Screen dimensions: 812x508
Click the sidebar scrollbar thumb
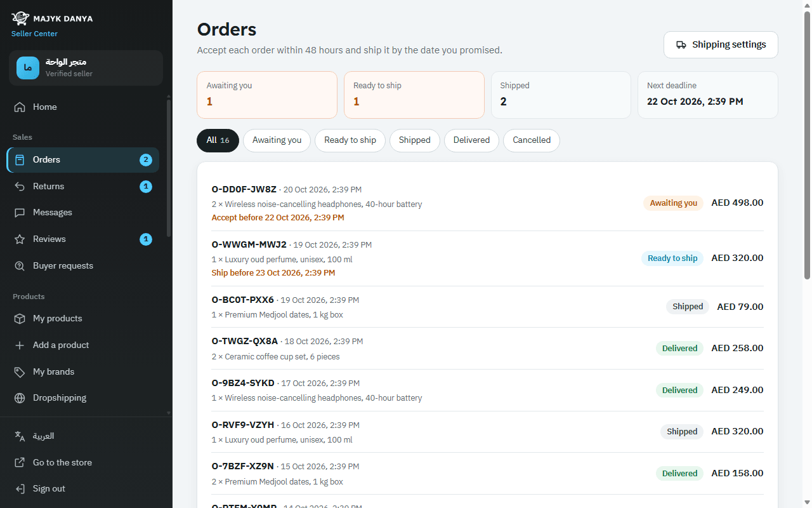tap(168, 168)
